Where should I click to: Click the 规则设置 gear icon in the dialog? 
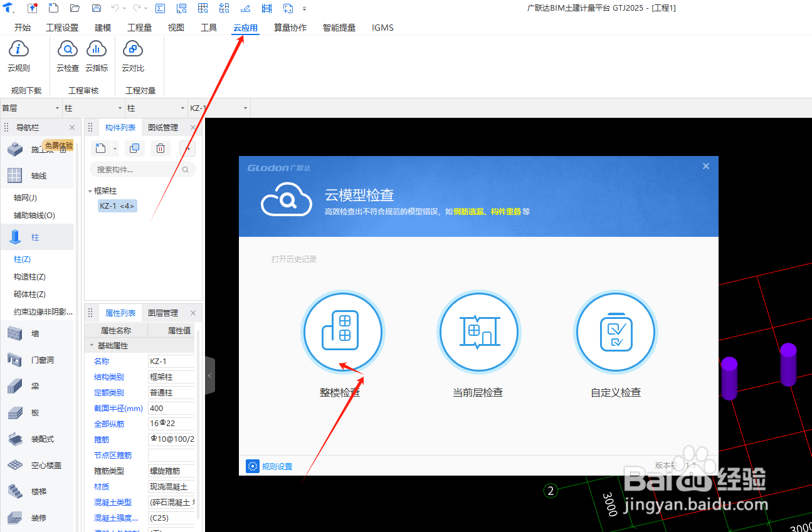tap(252, 466)
